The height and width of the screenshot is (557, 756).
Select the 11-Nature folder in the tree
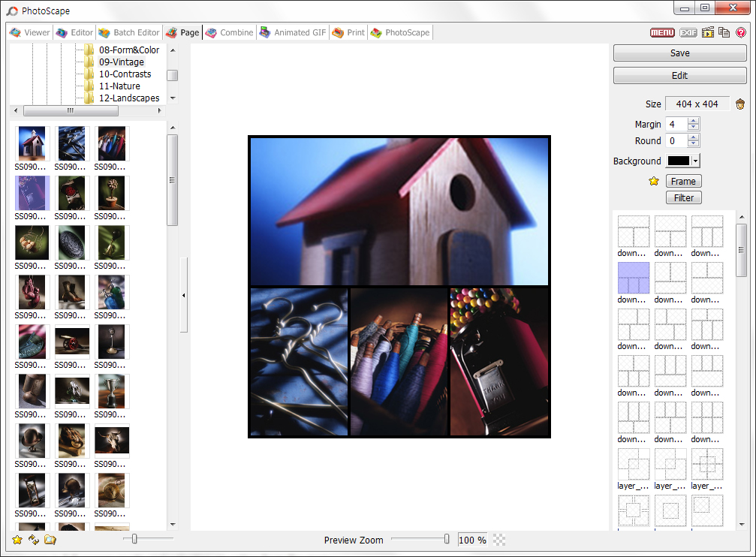[121, 86]
